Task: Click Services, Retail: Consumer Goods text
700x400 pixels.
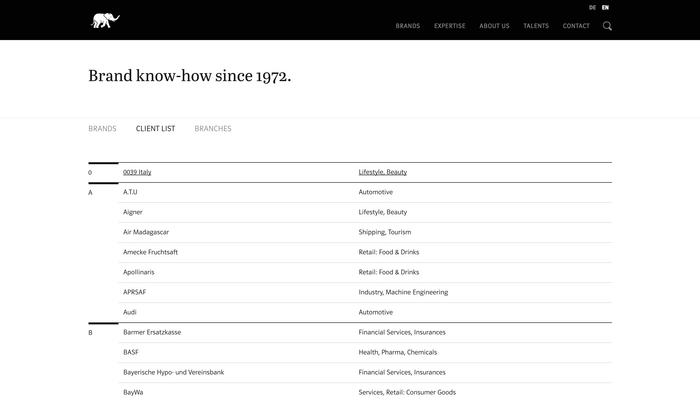Action: [407, 392]
